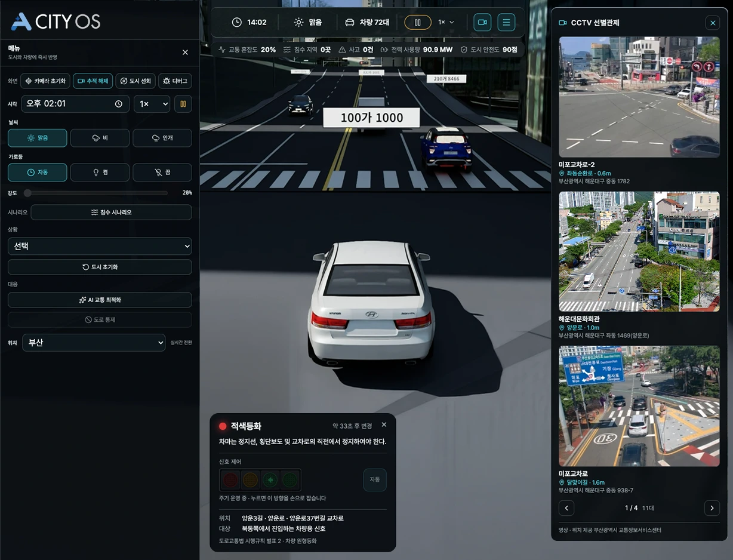
Task: Open the 미포교차로-2 CCTV feed thumbnail
Action: click(639, 97)
